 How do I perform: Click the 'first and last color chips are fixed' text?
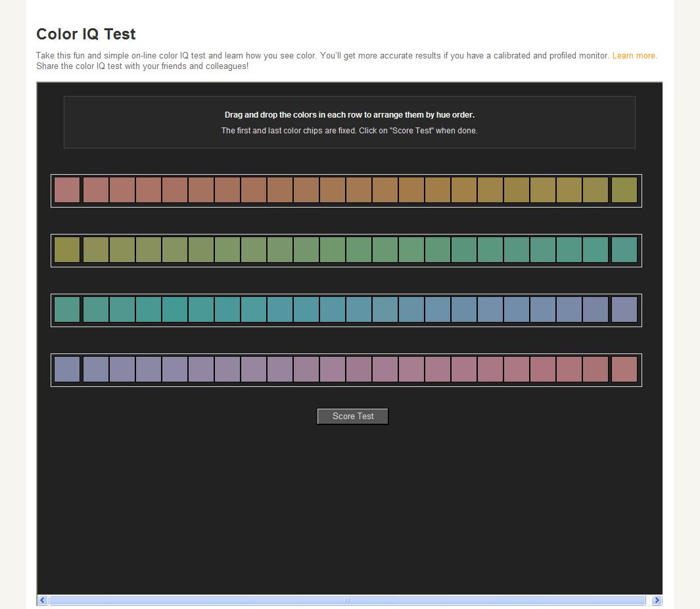[x=350, y=131]
